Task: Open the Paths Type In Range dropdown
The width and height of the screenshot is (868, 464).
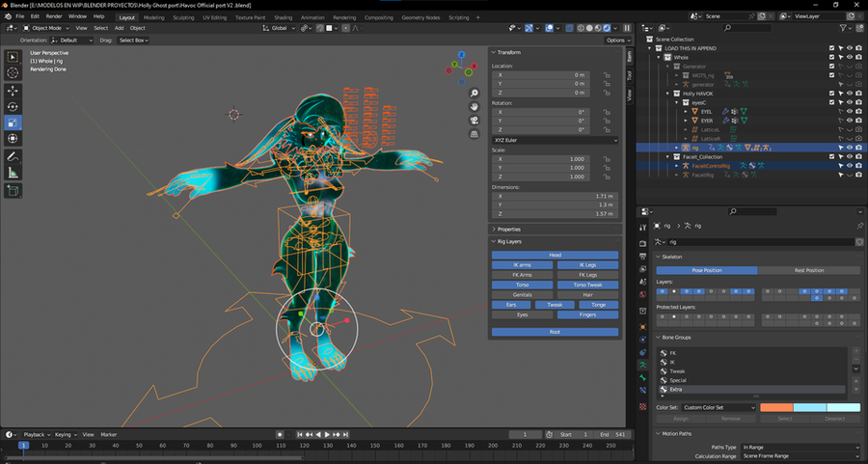Action: 801,447
